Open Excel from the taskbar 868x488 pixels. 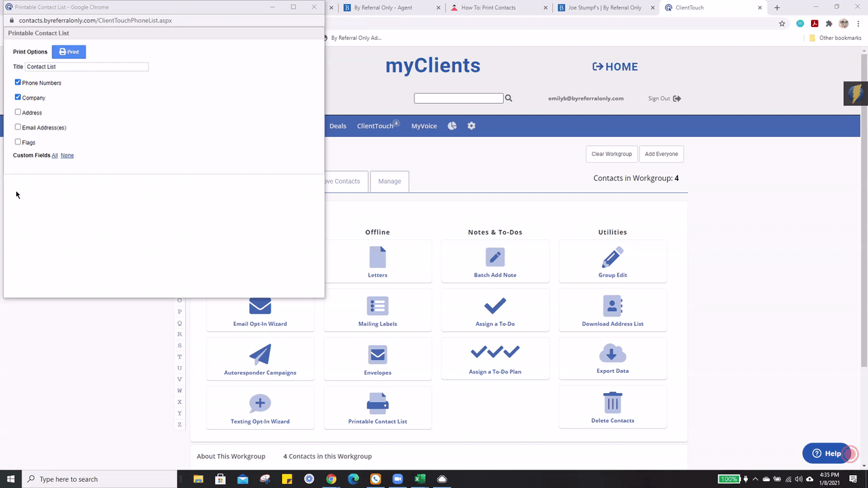pyautogui.click(x=420, y=479)
